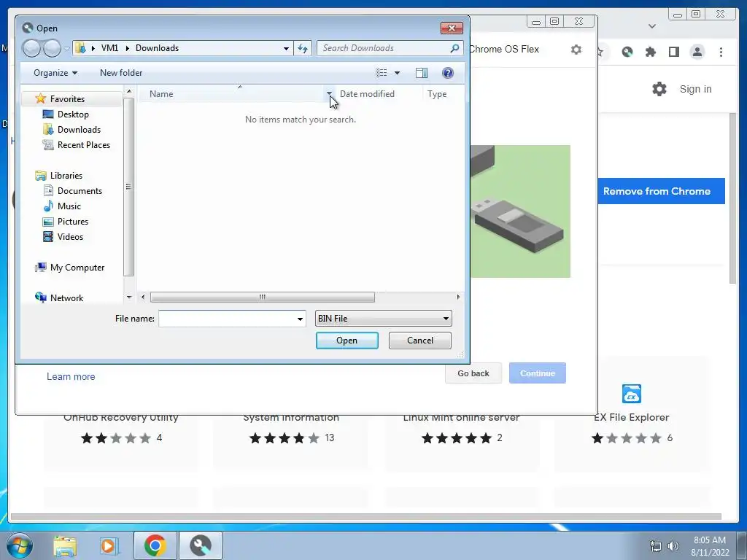This screenshot has width=747, height=560.
Task: Click the Favorites star heading
Action: (x=67, y=98)
